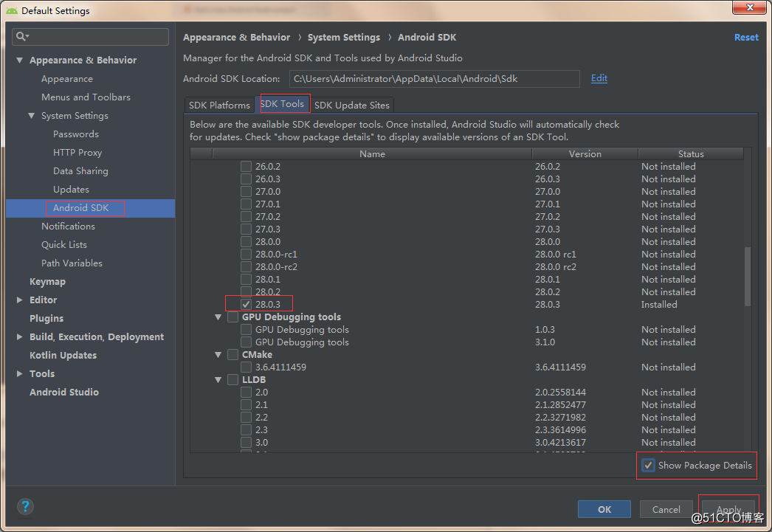Check the CMake 3.6.4111459 checkbox
Viewport: 772px width, 532px height.
(247, 367)
